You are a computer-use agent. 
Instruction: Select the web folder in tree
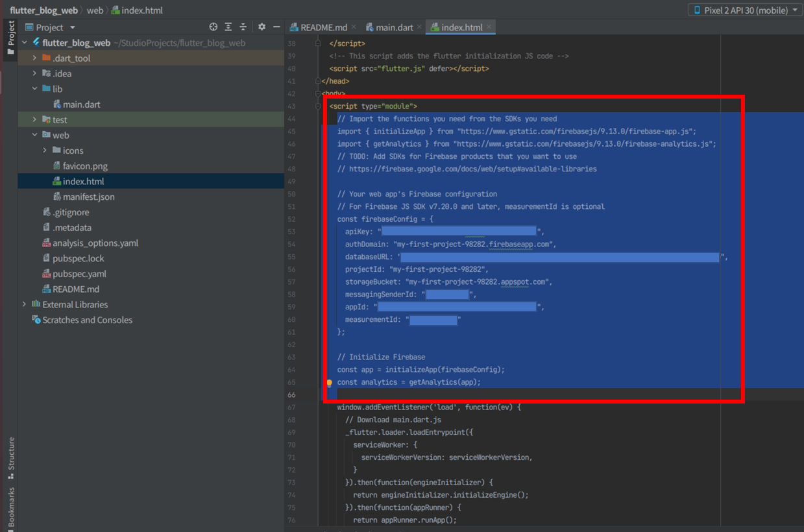(61, 135)
